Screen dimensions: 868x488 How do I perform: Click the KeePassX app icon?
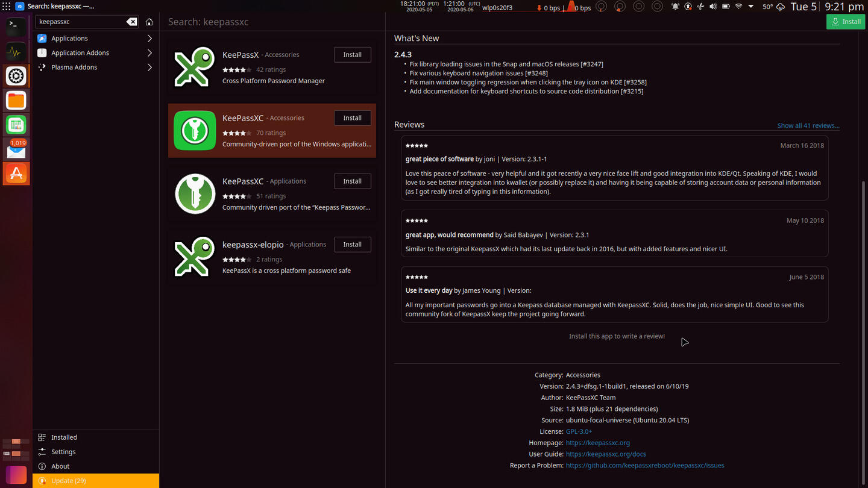click(195, 67)
